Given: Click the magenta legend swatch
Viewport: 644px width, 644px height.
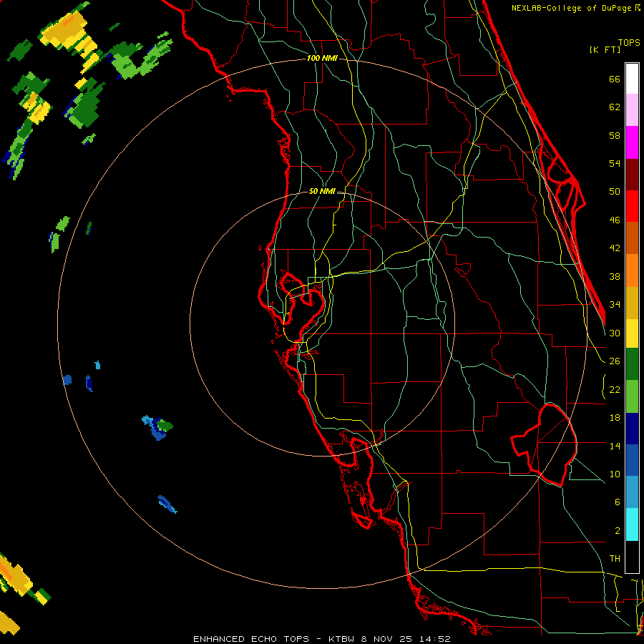Looking at the screenshot, I should click(632, 142).
